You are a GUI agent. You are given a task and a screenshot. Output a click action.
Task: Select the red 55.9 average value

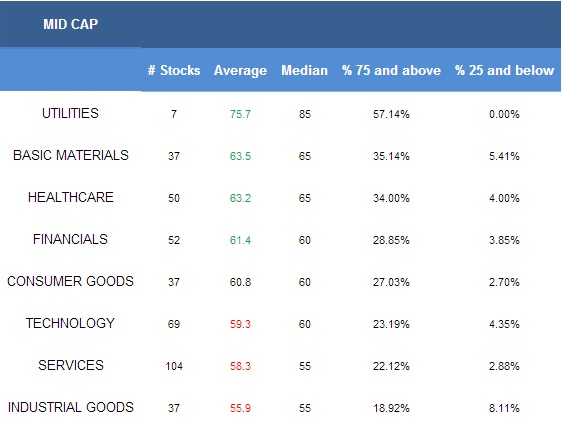point(240,408)
